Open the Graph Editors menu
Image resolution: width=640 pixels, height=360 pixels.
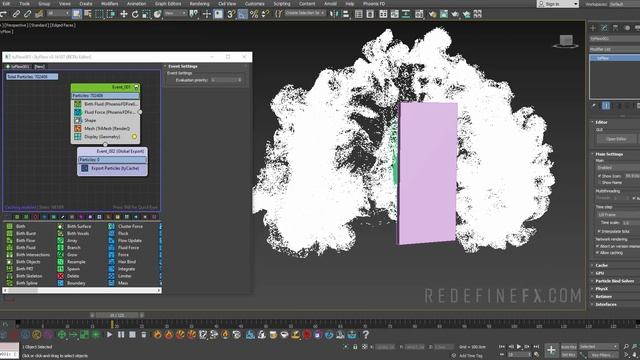point(168,4)
